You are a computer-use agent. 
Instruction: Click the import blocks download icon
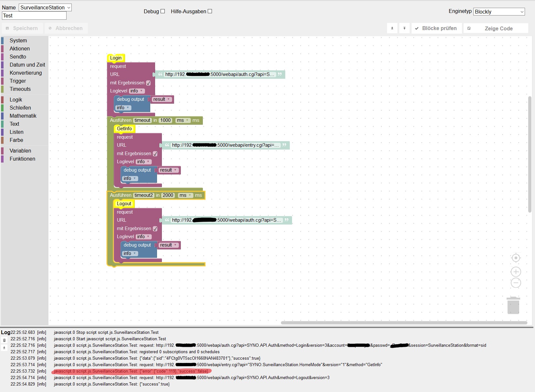point(392,28)
